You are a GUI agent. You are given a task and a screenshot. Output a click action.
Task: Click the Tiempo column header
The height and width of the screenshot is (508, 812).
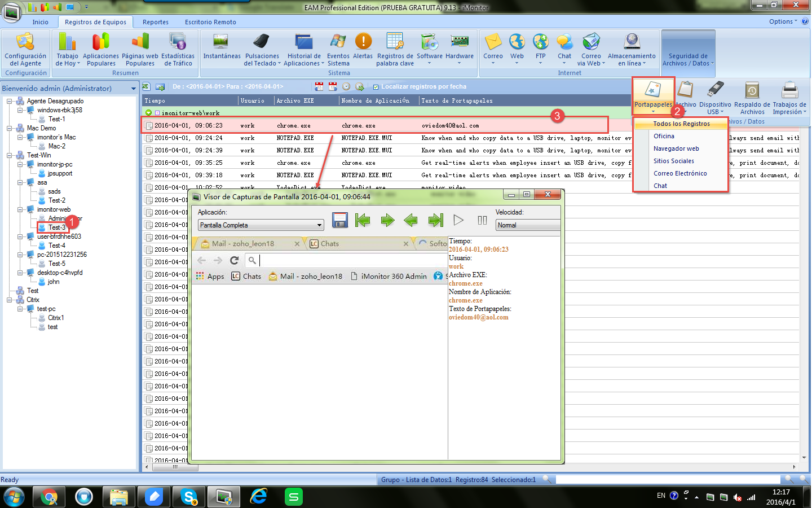pos(155,100)
